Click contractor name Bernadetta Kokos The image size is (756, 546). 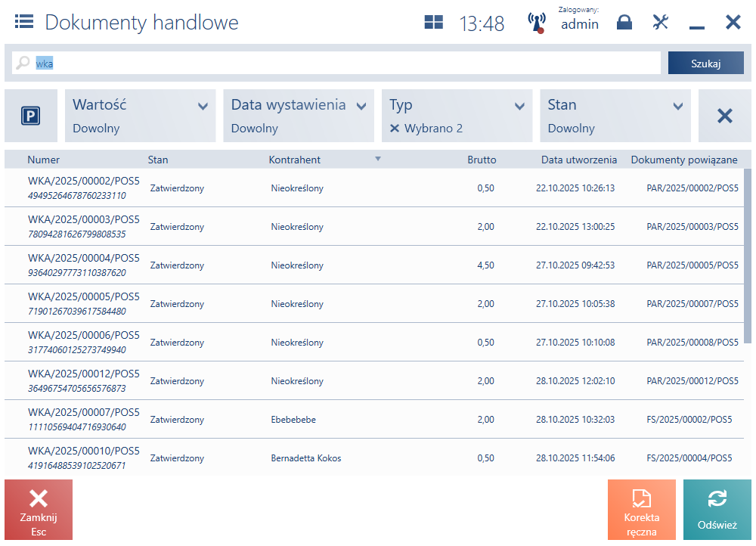pos(305,458)
